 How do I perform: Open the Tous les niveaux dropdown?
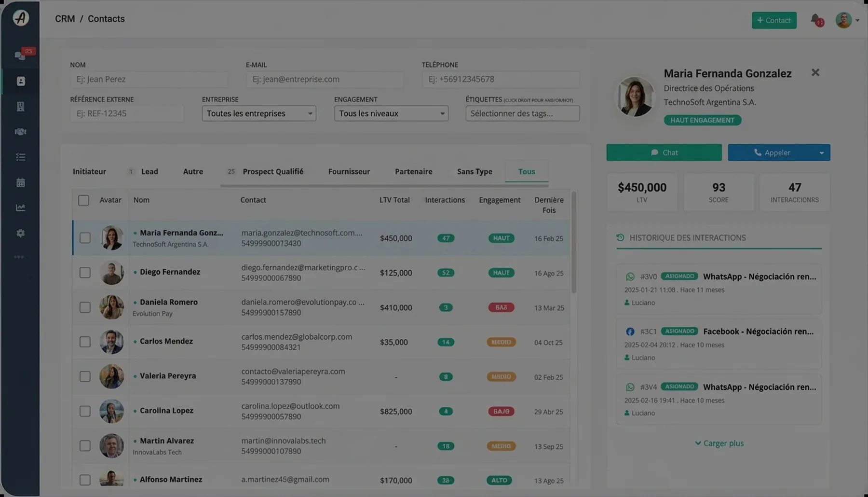tap(391, 113)
